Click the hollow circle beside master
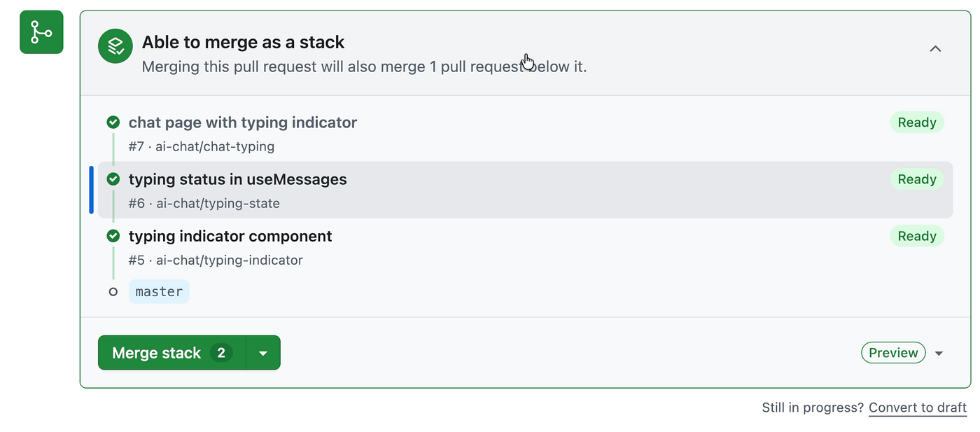Image resolution: width=980 pixels, height=432 pixels. (113, 292)
